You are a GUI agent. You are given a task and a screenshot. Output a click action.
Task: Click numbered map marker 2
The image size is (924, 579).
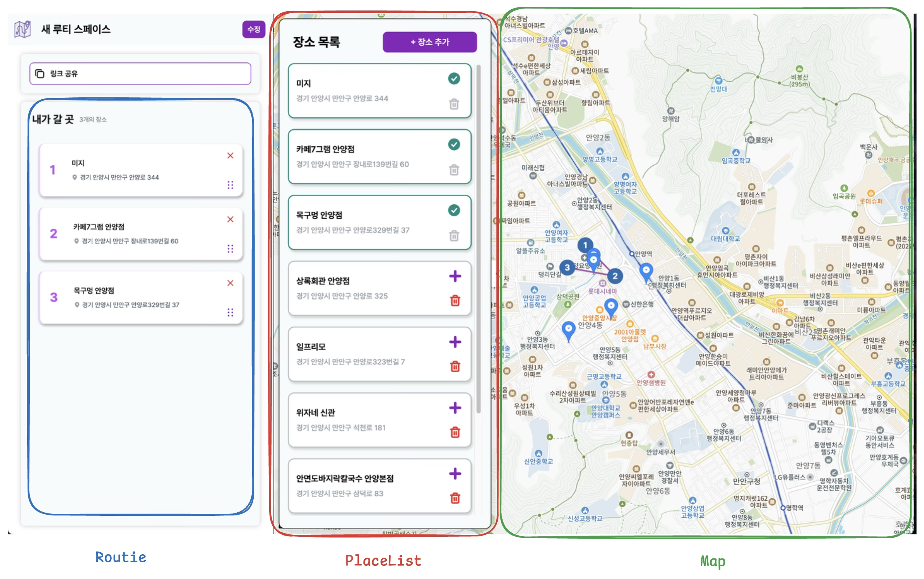click(615, 276)
